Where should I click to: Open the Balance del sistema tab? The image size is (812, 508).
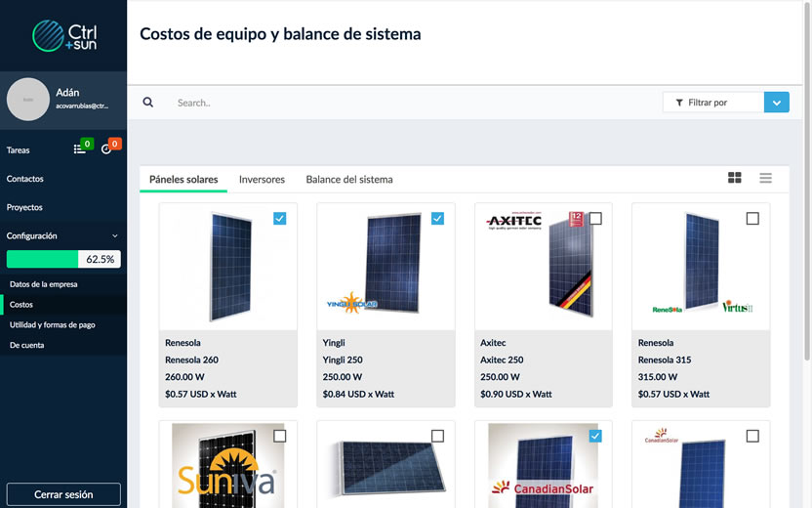349,180
